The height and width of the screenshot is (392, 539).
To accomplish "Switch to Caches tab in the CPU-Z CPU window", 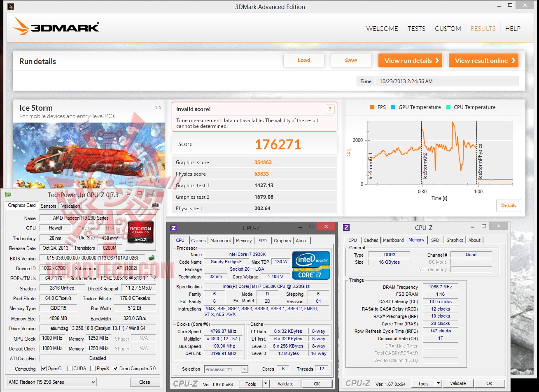I will click(x=198, y=241).
